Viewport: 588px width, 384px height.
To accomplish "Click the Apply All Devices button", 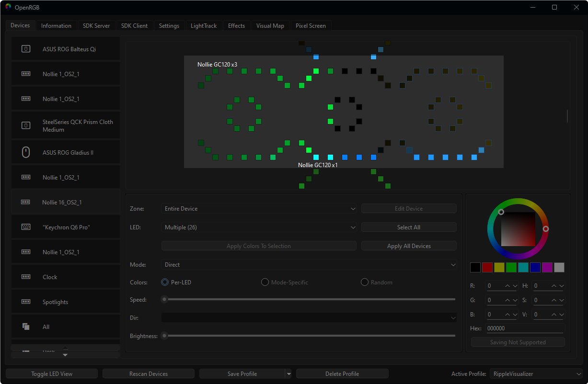I will click(409, 246).
